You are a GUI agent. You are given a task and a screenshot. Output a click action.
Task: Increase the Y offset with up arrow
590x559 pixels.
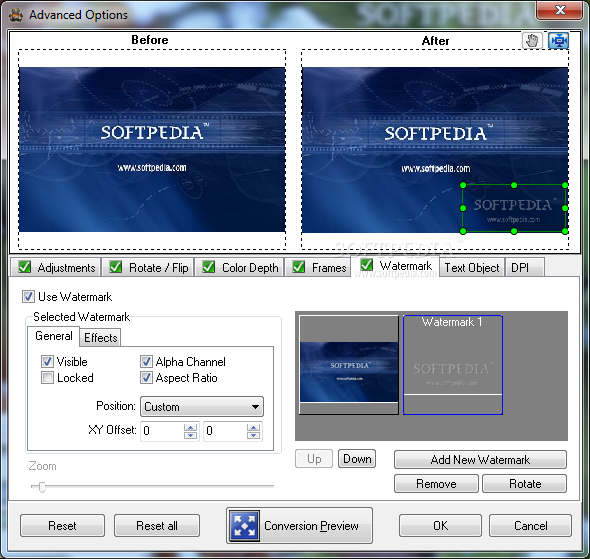click(x=253, y=427)
